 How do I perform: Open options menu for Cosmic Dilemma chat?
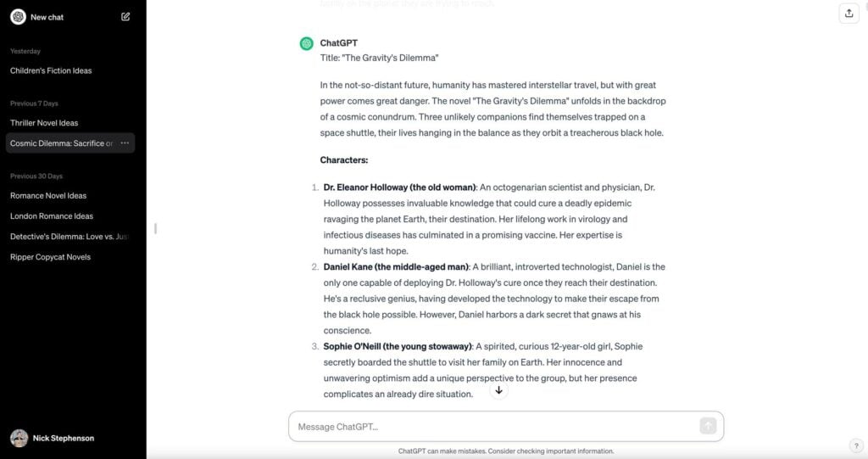coord(125,143)
